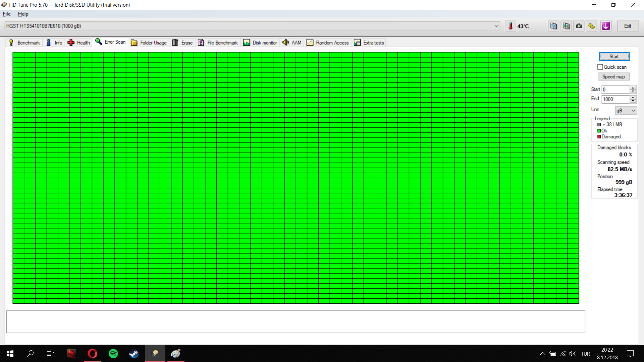Click the camera save screenshot icon
The width and height of the screenshot is (644, 362).
(x=579, y=26)
